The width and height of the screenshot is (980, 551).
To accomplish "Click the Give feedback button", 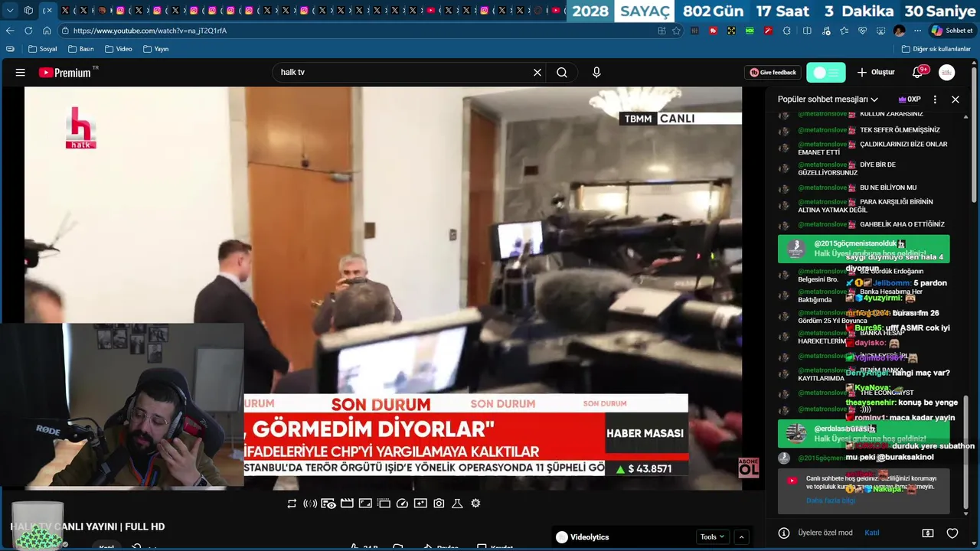I will [773, 73].
